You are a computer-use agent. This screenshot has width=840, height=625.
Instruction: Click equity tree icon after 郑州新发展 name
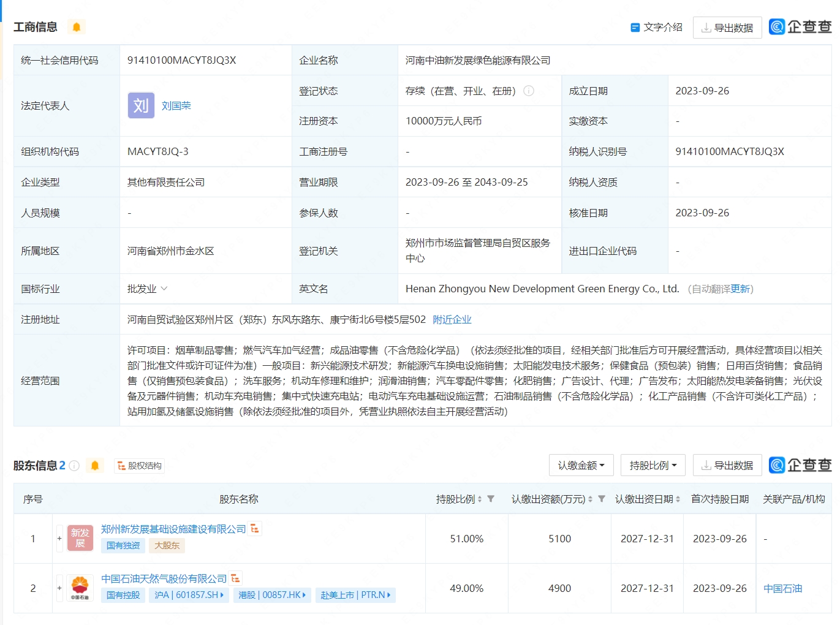click(255, 528)
